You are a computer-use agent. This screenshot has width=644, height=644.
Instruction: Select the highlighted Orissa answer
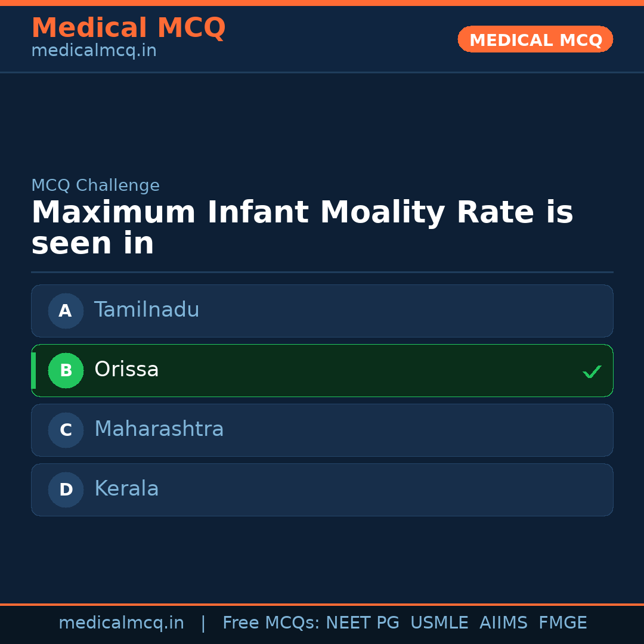[322, 370]
